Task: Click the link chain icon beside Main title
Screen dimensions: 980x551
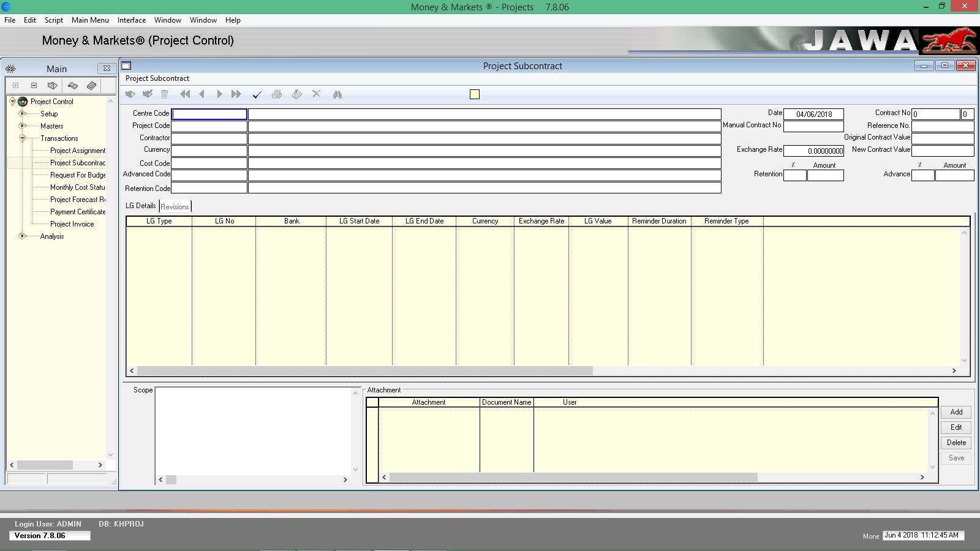Action: [10, 69]
